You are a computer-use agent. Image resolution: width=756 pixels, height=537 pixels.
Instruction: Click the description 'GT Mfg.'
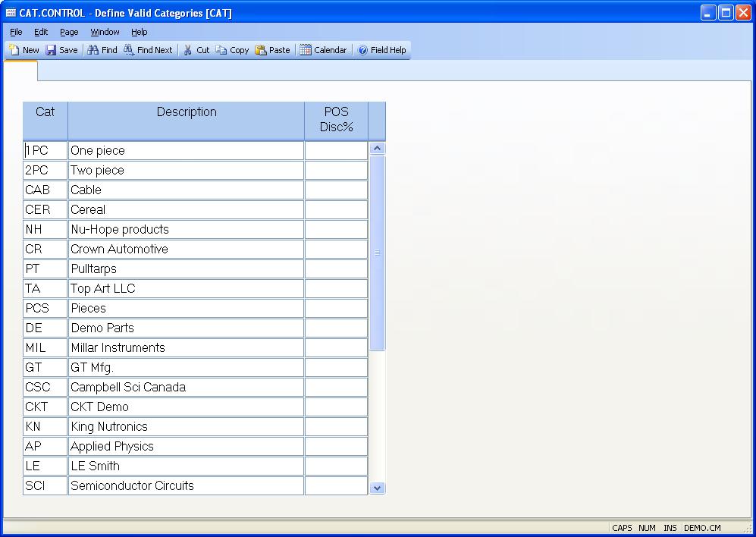coord(186,368)
